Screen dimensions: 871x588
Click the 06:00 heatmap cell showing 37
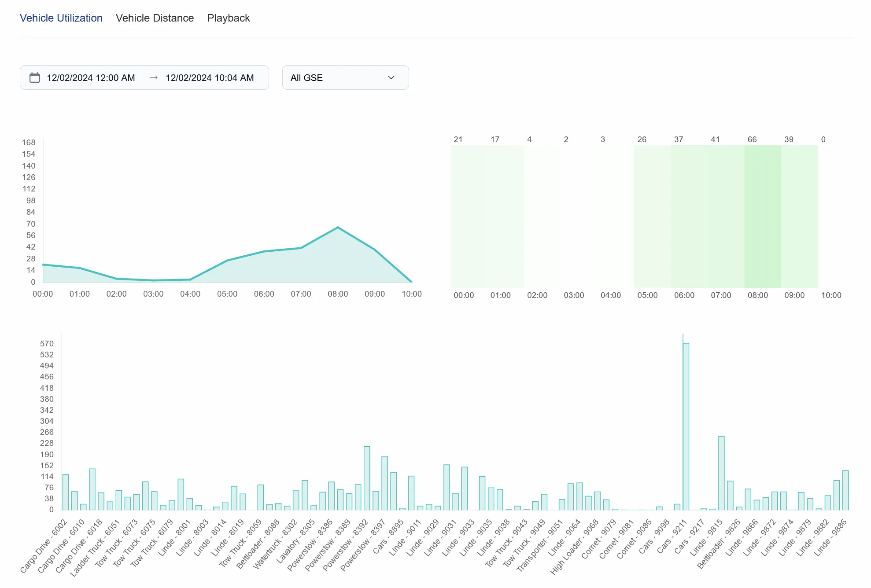689,216
